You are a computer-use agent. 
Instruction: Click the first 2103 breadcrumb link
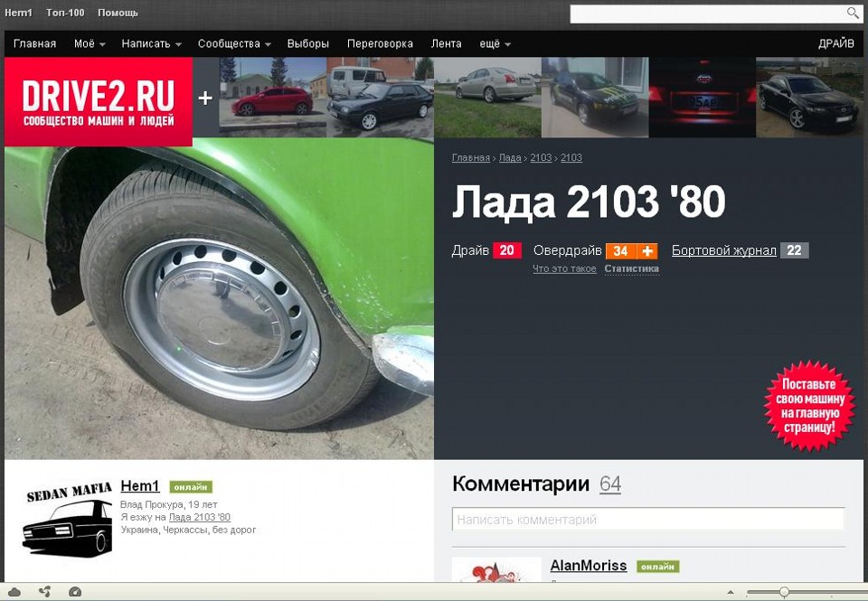[x=541, y=158]
